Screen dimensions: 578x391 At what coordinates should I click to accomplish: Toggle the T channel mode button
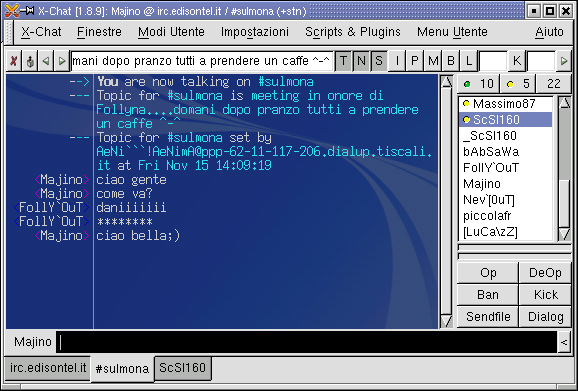pos(343,61)
